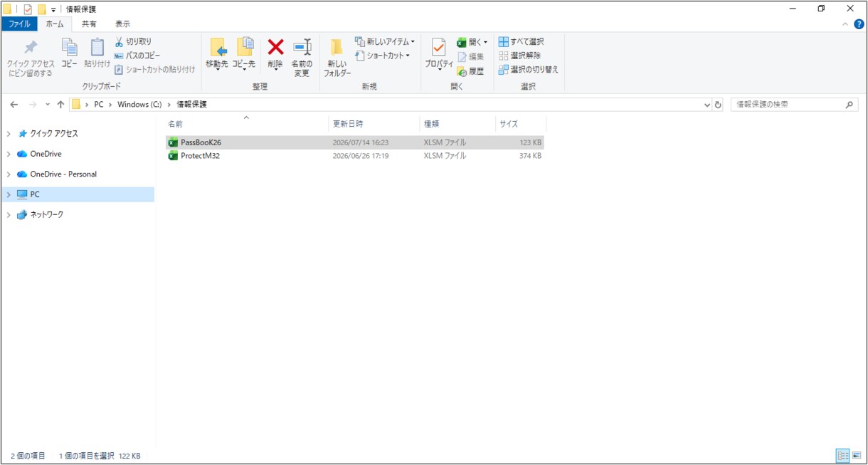Image resolution: width=868 pixels, height=465 pixels.
Task: Copy file path with パスのコピー
Action: (x=137, y=56)
